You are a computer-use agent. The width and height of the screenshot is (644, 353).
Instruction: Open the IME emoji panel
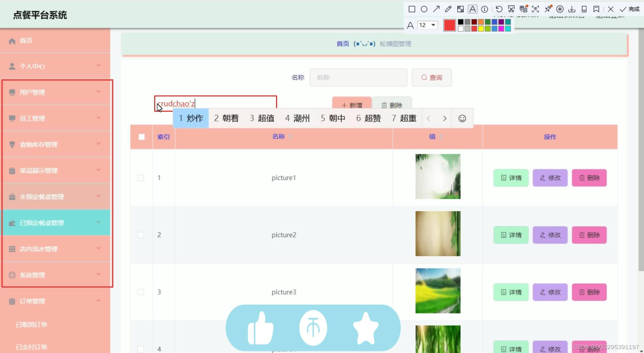tap(462, 118)
